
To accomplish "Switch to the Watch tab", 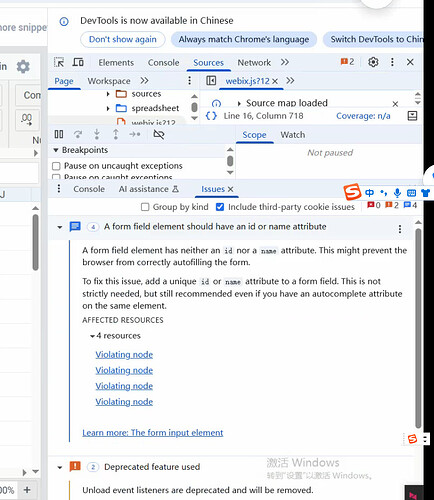I will [x=293, y=135].
